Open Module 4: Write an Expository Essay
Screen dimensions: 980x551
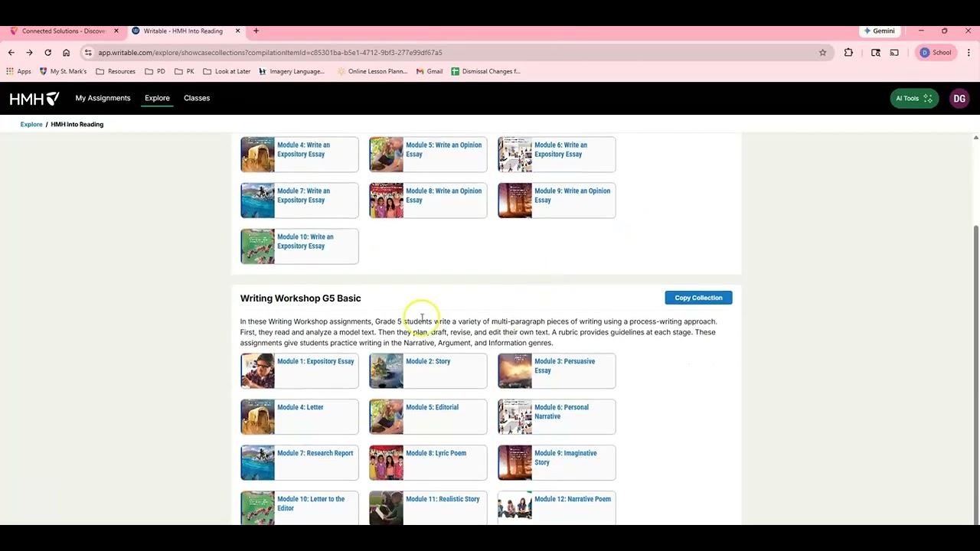coord(299,155)
